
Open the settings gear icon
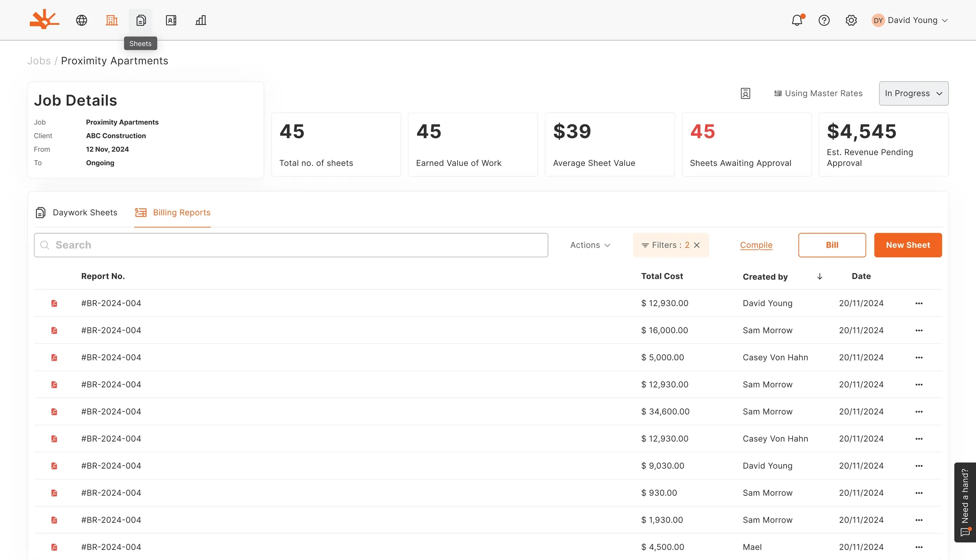click(851, 20)
